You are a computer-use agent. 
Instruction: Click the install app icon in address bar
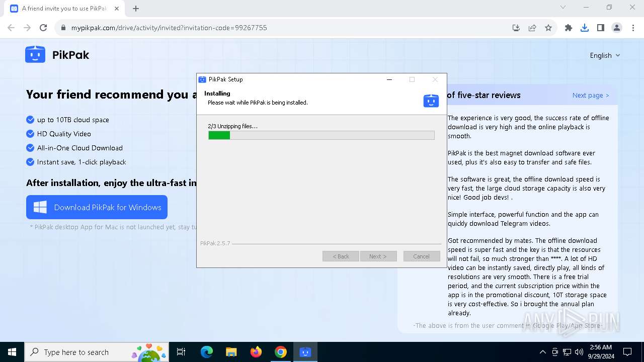(516, 28)
